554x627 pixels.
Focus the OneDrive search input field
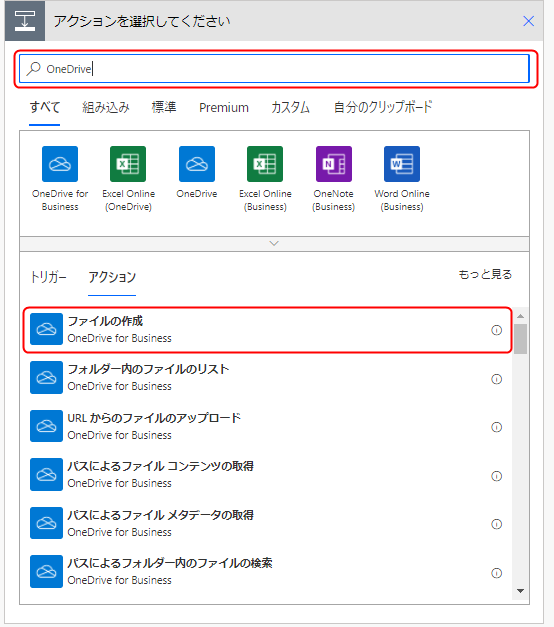(x=274, y=69)
